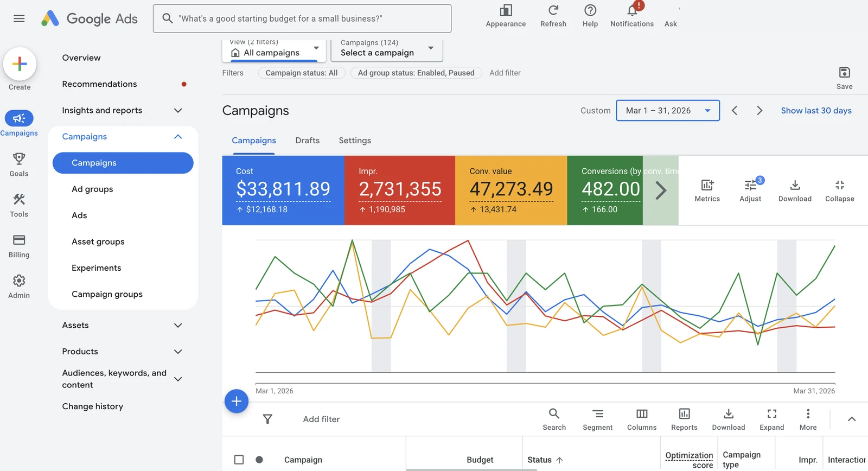Search within the campaigns table
868x471 pixels.
pyautogui.click(x=554, y=419)
